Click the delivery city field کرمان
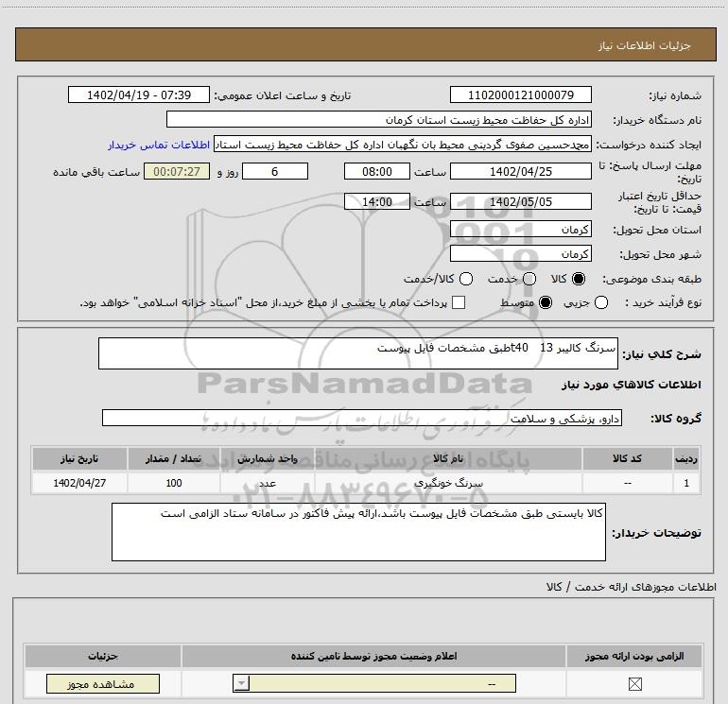 tap(520, 254)
